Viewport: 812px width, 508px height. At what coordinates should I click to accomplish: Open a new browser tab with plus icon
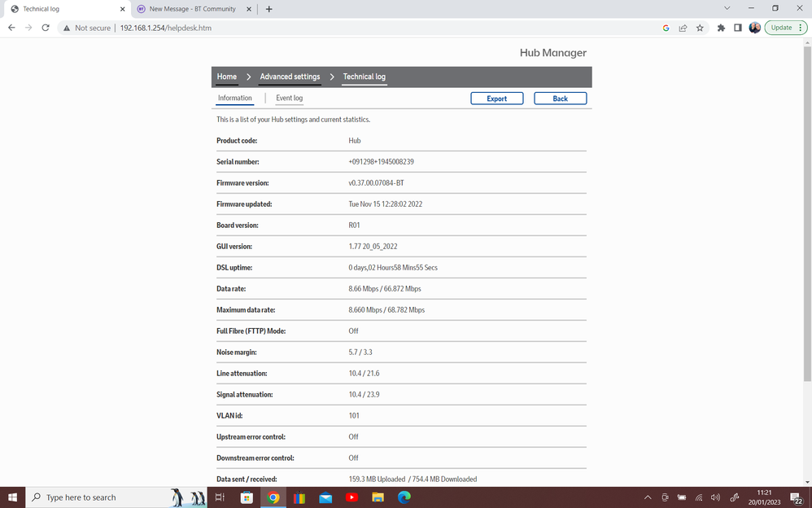(269, 9)
